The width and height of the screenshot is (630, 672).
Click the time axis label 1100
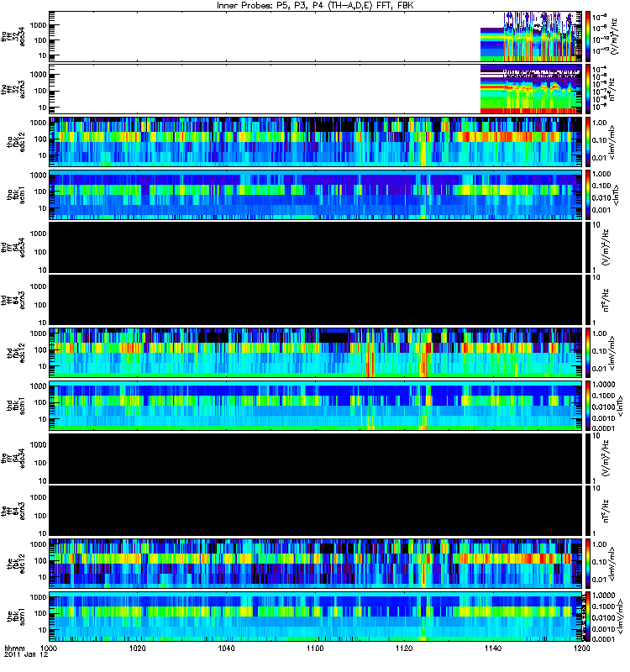(x=315, y=648)
